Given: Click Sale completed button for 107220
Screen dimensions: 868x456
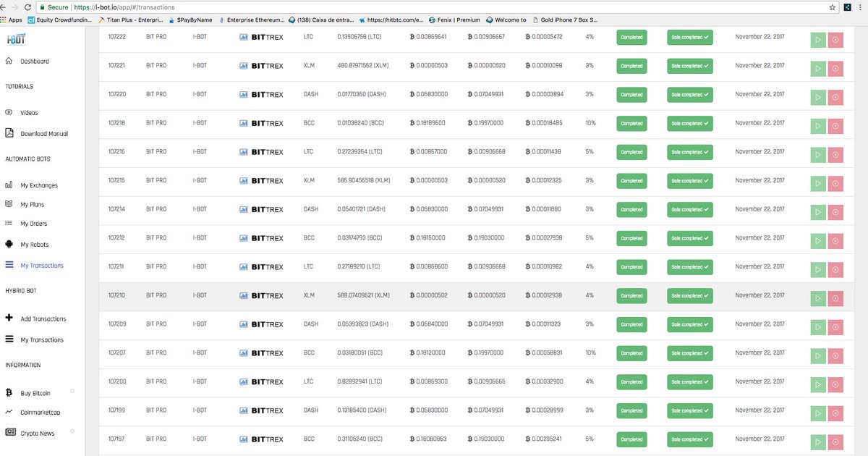Looking at the screenshot, I should pyautogui.click(x=689, y=95).
